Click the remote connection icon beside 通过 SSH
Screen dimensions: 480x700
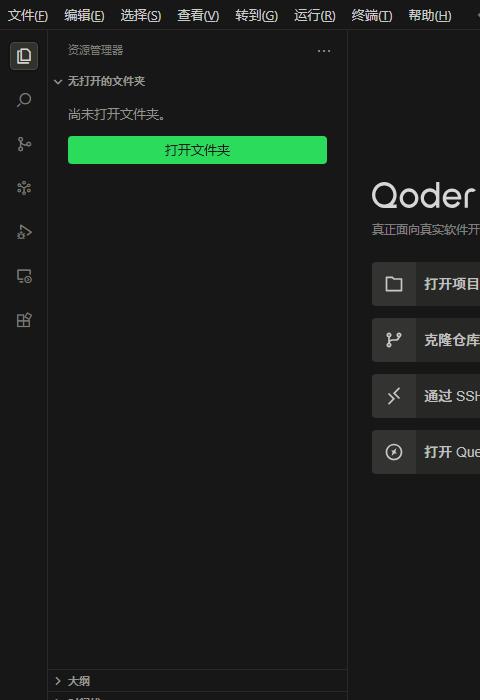point(394,396)
